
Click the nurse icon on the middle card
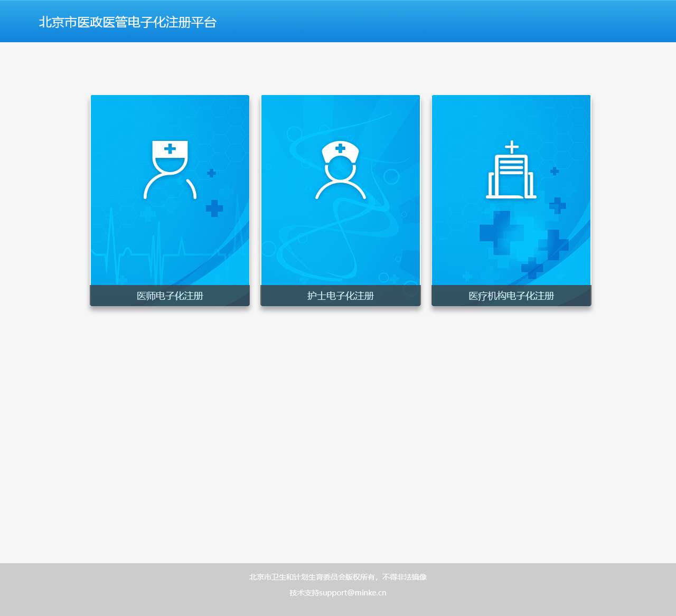[x=341, y=170]
